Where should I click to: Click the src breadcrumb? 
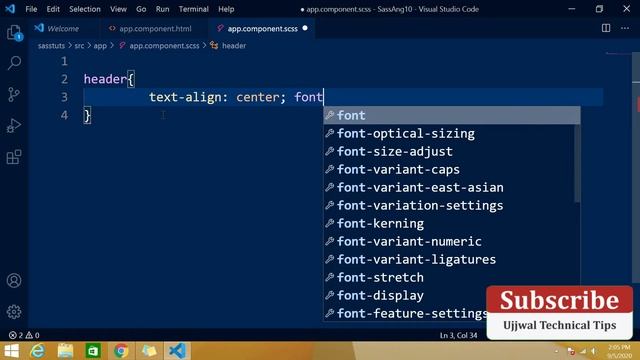coord(79,46)
